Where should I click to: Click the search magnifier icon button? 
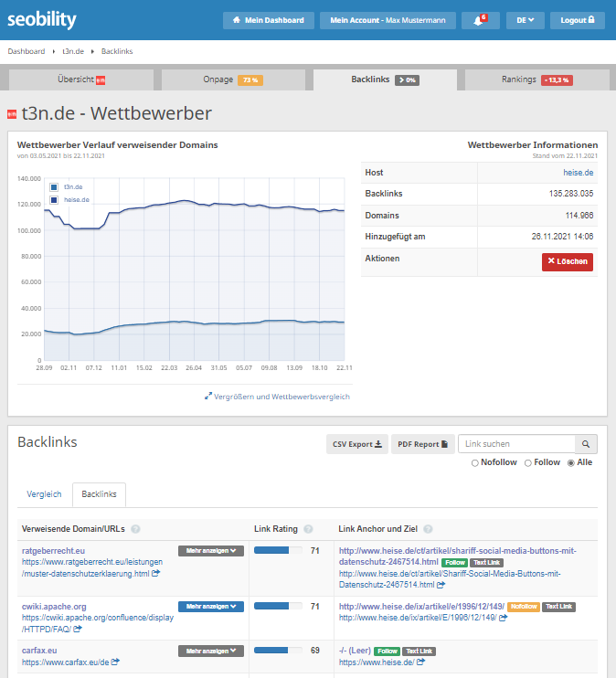tap(586, 444)
